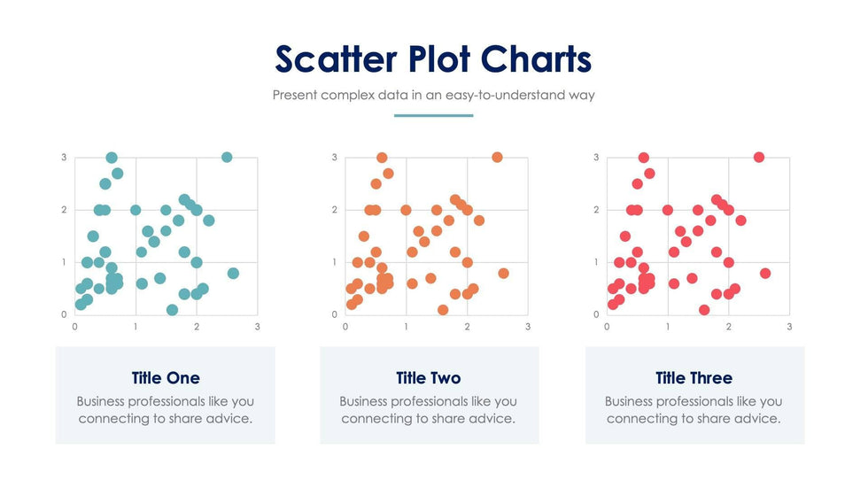868x488 pixels.
Task: Click the 'Title Three' heading
Action: (x=694, y=378)
